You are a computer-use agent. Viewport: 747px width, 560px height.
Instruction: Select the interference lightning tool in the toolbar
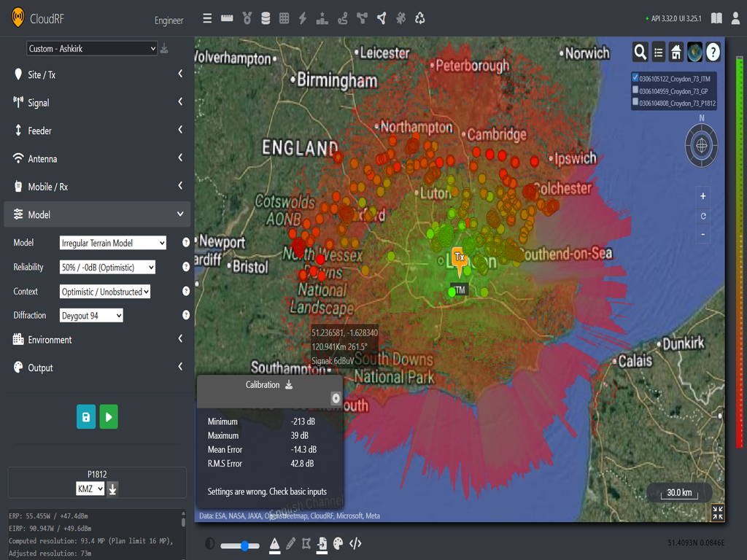click(302, 17)
